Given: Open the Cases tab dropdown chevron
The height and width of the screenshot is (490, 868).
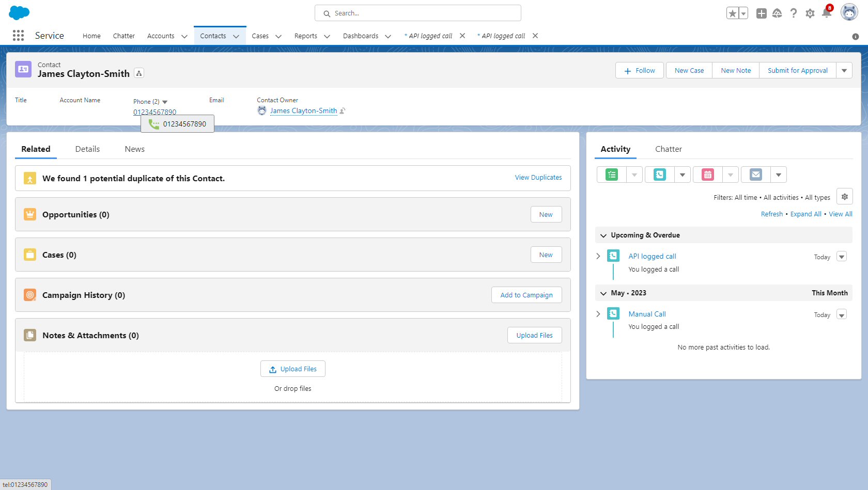Looking at the screenshot, I should pyautogui.click(x=278, y=36).
